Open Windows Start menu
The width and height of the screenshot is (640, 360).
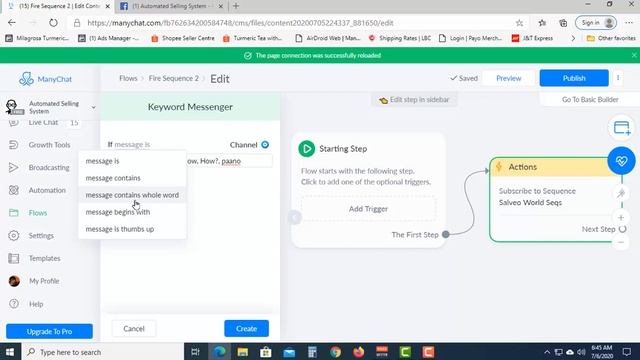click(x=10, y=352)
